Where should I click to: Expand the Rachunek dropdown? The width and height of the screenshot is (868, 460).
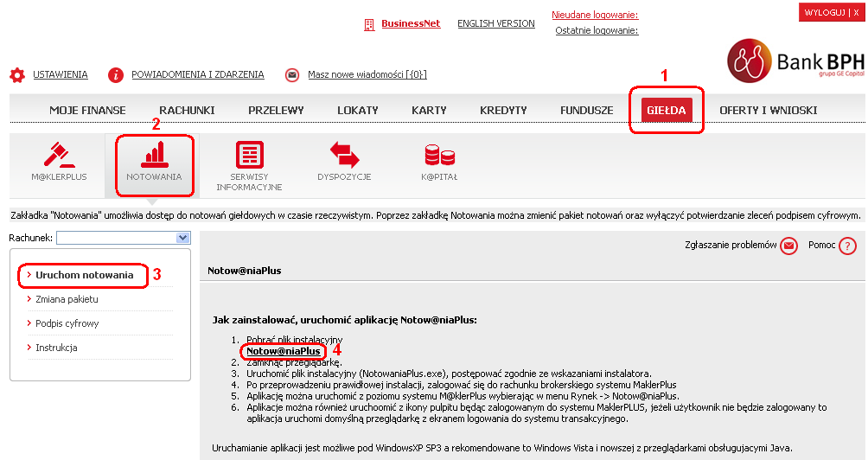[x=182, y=238]
